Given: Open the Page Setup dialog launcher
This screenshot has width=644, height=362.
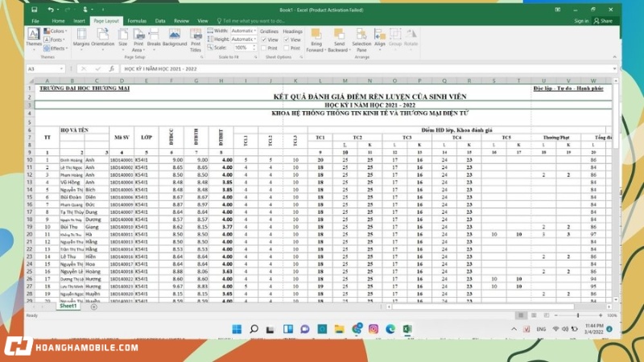Looking at the screenshot, I should click(x=202, y=57).
